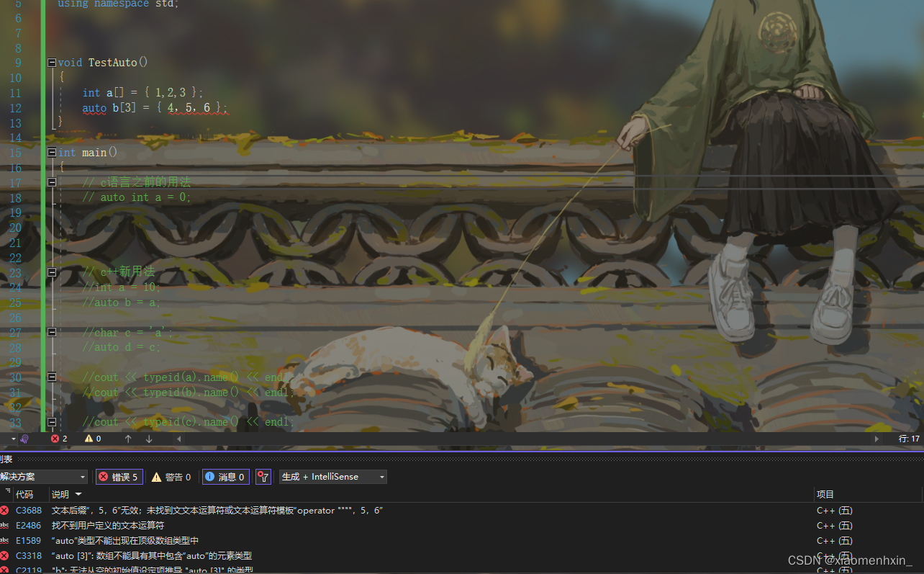Screen dimensions: 924x574
Task: Sort the error list by 项目 column
Action: (x=825, y=495)
